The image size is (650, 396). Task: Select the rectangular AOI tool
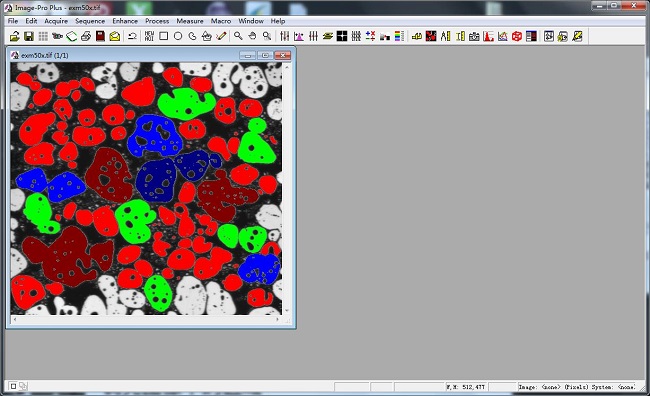coord(164,36)
